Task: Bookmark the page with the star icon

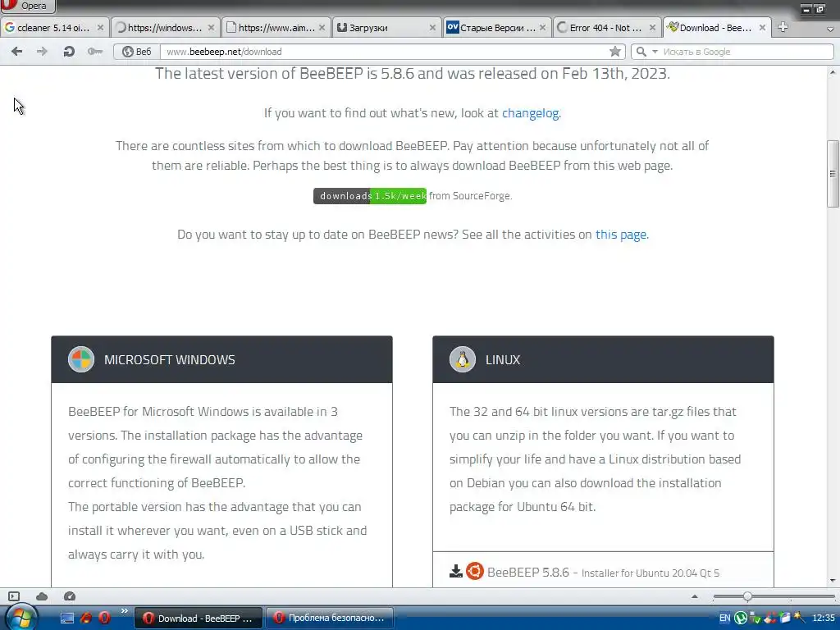Action: (615, 52)
